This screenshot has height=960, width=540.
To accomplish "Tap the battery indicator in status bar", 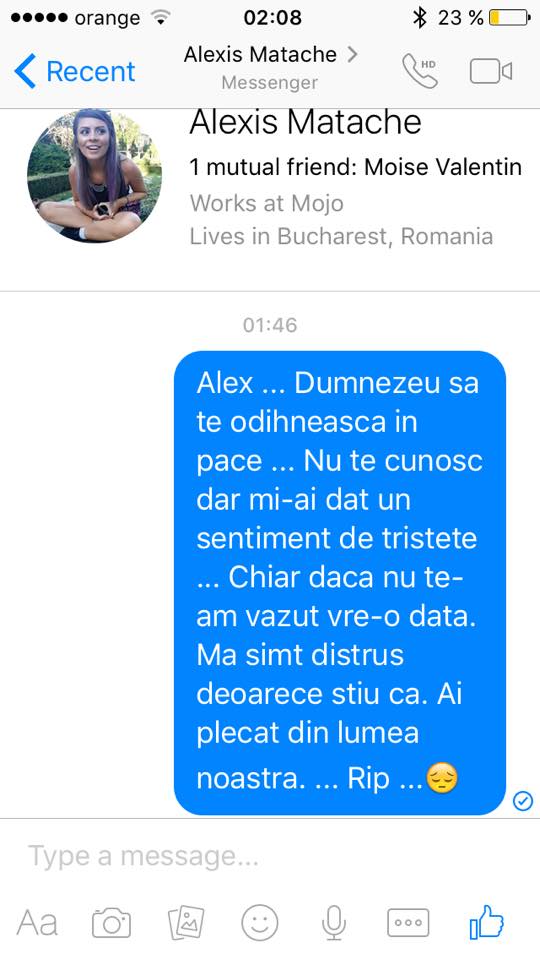I will (509, 18).
